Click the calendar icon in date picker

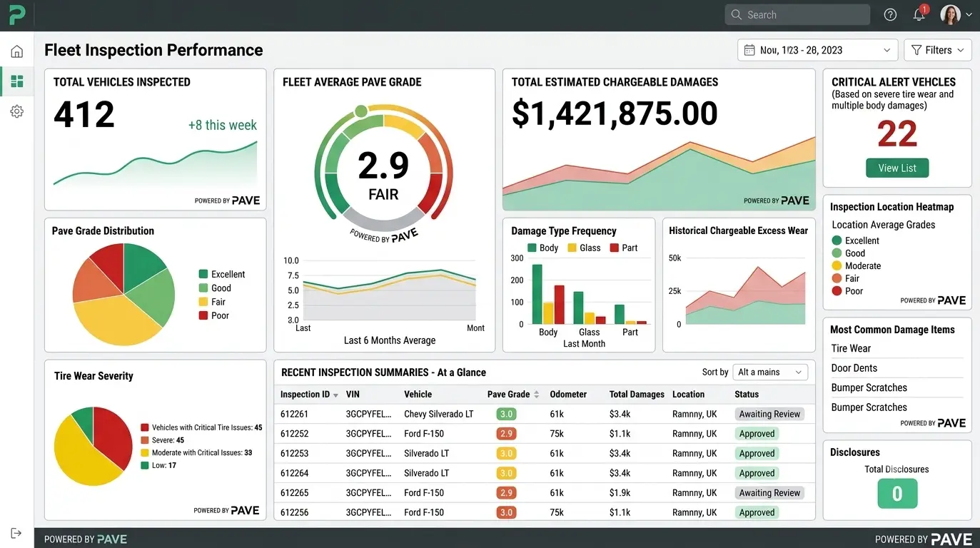click(x=749, y=50)
